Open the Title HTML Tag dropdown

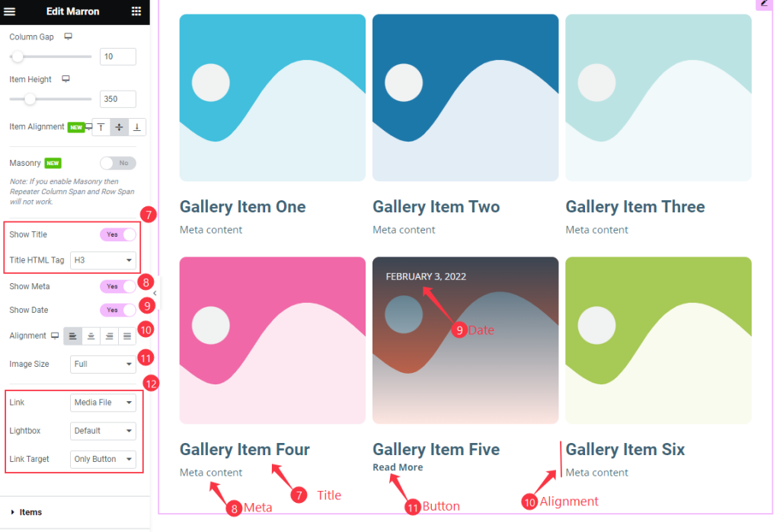pos(103,260)
